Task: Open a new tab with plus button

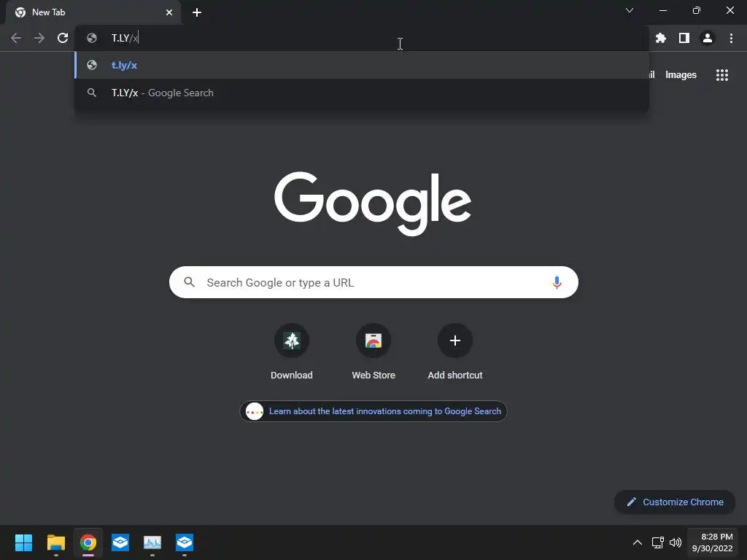Action: (x=197, y=12)
